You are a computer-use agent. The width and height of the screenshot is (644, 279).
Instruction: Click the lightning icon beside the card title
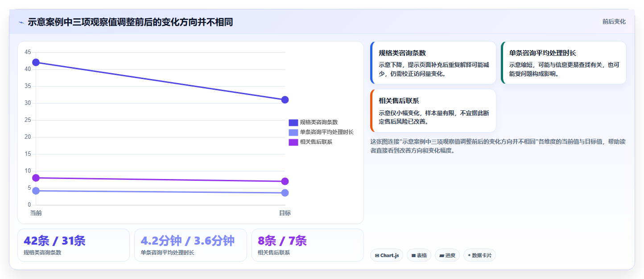(x=21, y=22)
